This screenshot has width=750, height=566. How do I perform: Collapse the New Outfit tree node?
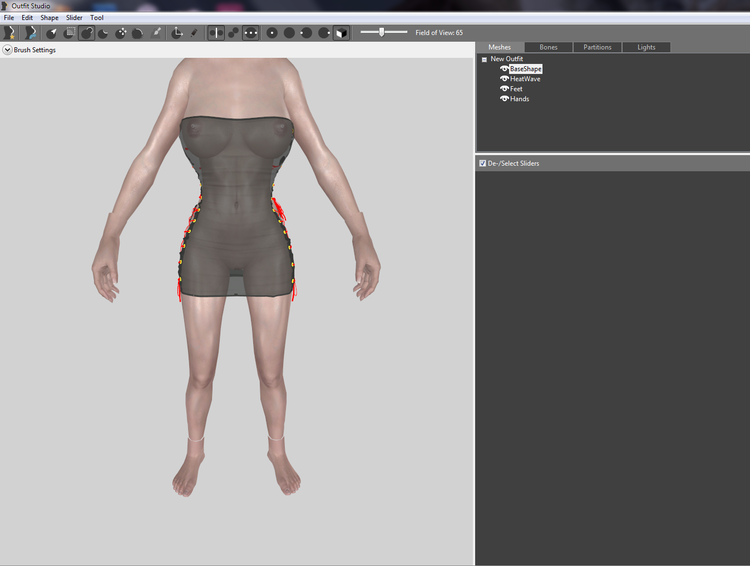coord(484,59)
